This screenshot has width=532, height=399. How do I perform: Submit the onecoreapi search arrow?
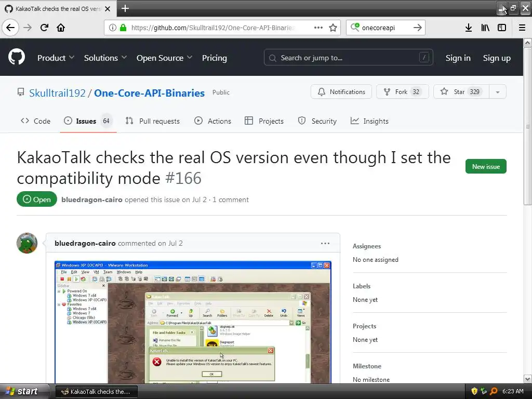click(x=418, y=28)
